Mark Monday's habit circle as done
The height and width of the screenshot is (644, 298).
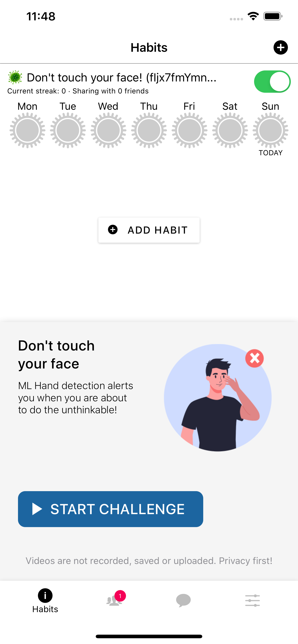point(27,130)
